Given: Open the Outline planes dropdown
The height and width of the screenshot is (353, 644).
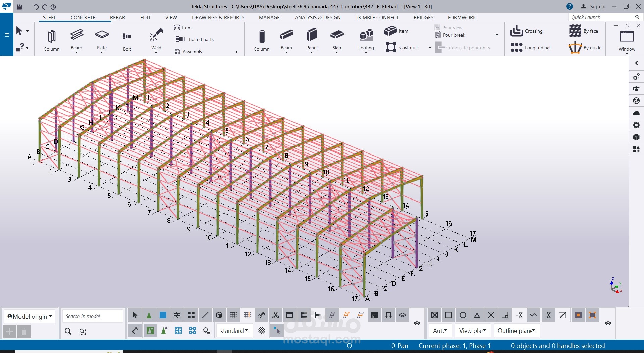Looking at the screenshot, I should [x=517, y=331].
